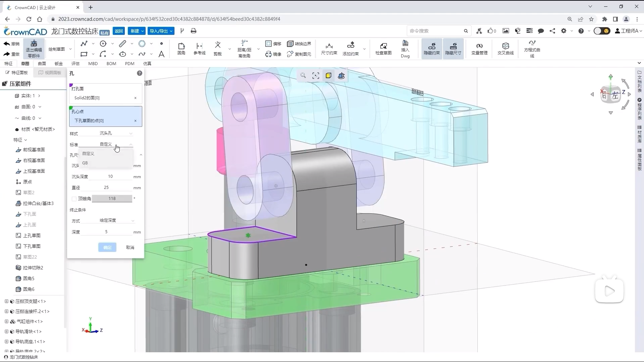Switch to the 曲面 ribbon tab
This screenshot has height=362, width=644.
tap(42, 63)
